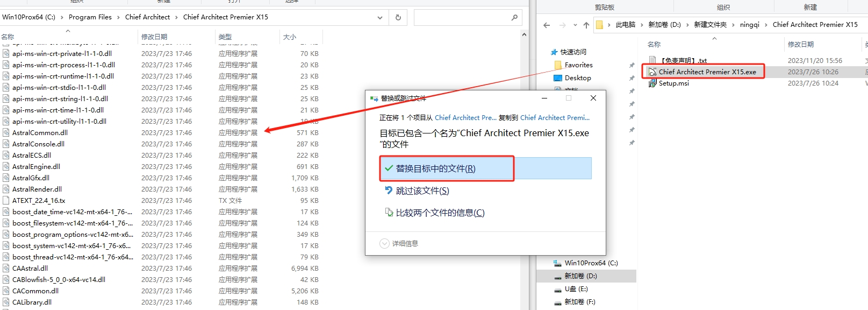
Task: Choose replace the file in destination option
Action: 486,168
